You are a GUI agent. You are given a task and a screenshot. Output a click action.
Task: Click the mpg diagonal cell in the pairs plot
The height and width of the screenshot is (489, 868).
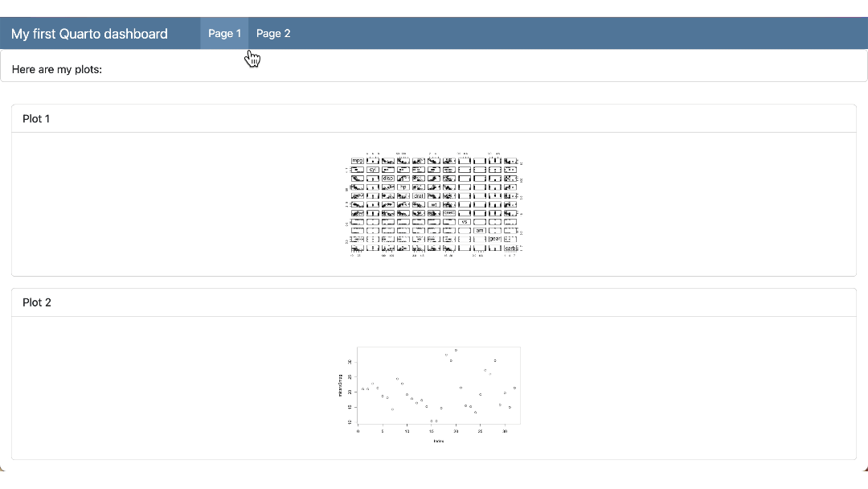pyautogui.click(x=357, y=160)
